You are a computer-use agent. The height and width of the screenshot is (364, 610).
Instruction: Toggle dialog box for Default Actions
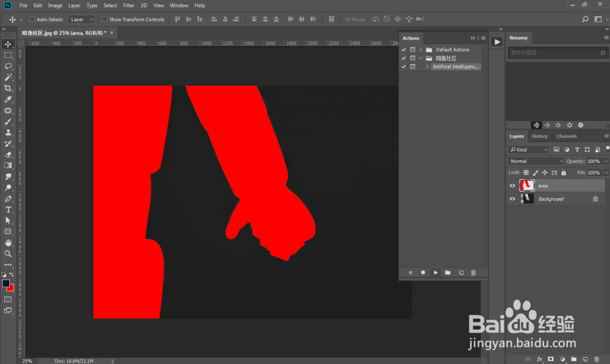tap(413, 50)
